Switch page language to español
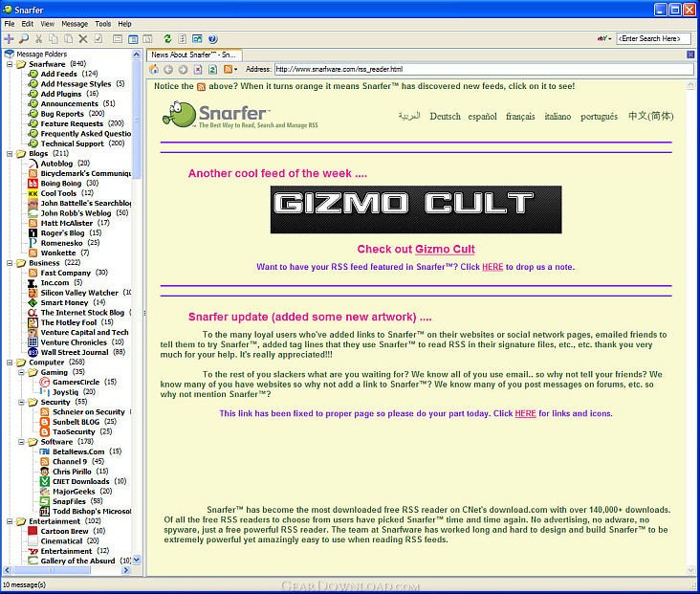 482,116
